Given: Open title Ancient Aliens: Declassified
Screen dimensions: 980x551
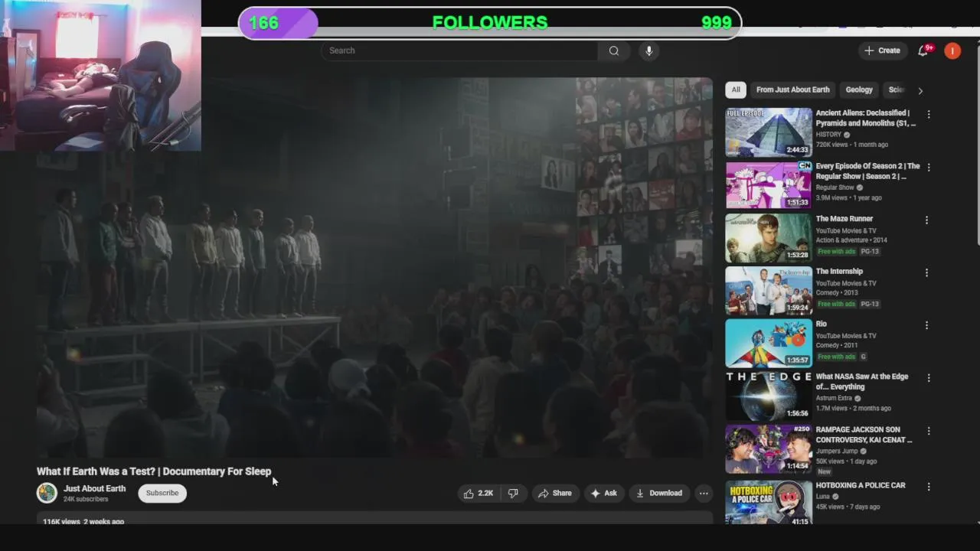Looking at the screenshot, I should pyautogui.click(x=866, y=118).
